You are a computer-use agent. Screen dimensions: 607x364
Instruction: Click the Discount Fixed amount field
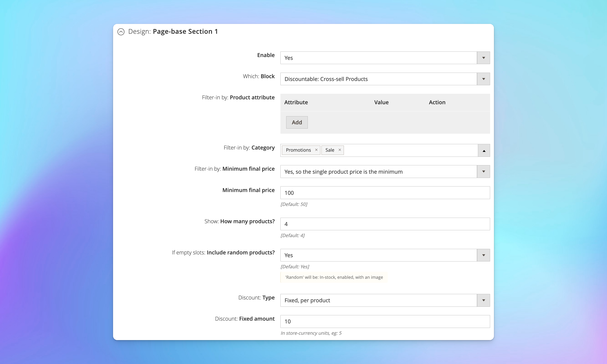click(x=385, y=321)
